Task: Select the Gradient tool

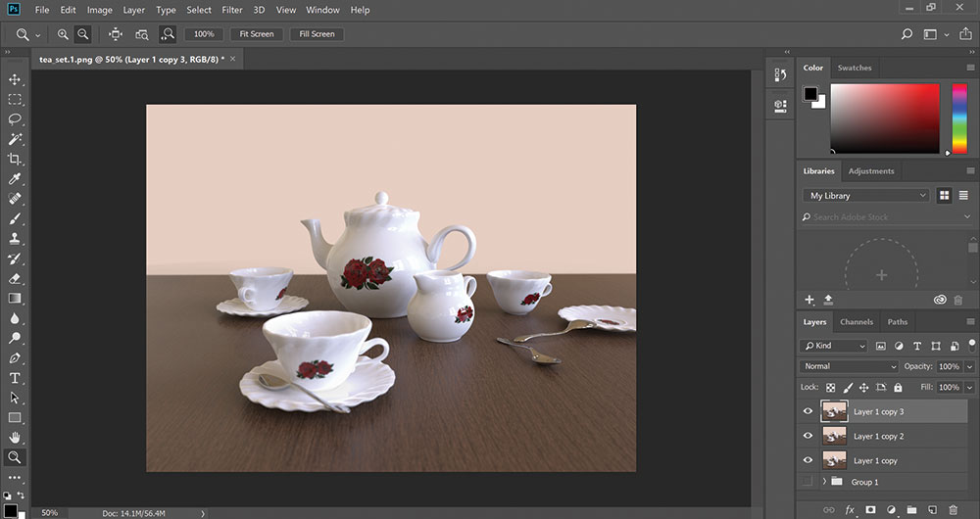Action: click(15, 299)
